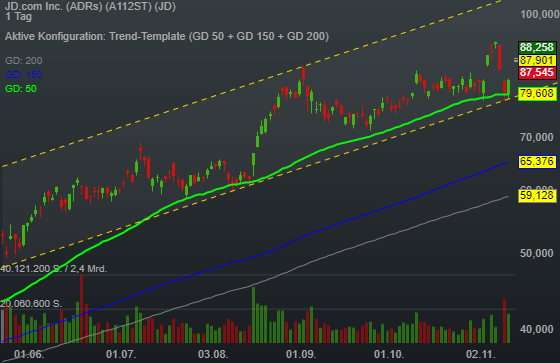Click the GD 150 value label 65,376
Viewport: 560px width, 363px height.
[x=537, y=161]
